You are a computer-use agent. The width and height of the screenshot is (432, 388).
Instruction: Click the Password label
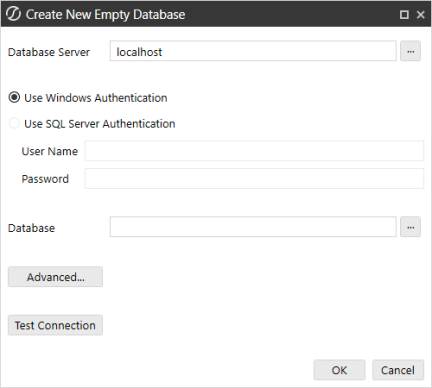(x=45, y=179)
